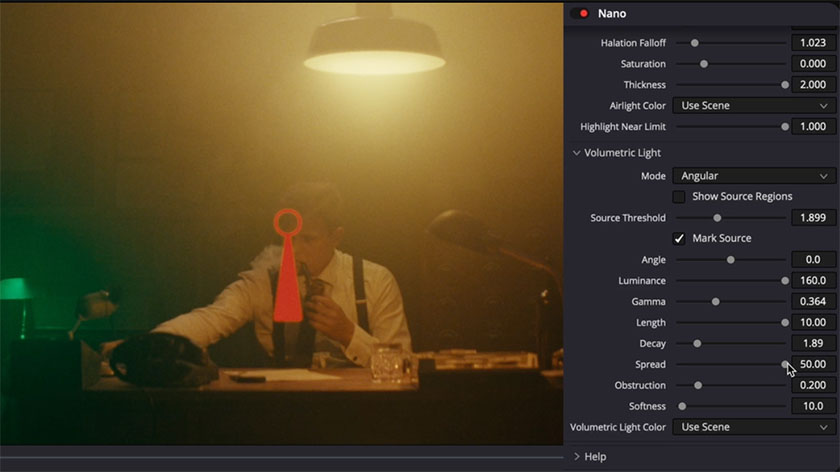Viewport: 840px width, 472px height.
Task: Uncheck the Mark Source checkbox
Action: [679, 239]
